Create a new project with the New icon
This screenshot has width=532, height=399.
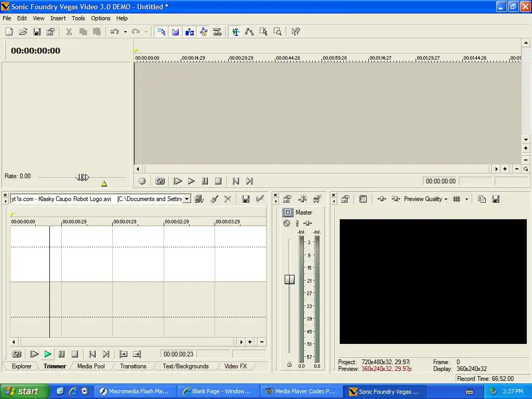(9, 32)
